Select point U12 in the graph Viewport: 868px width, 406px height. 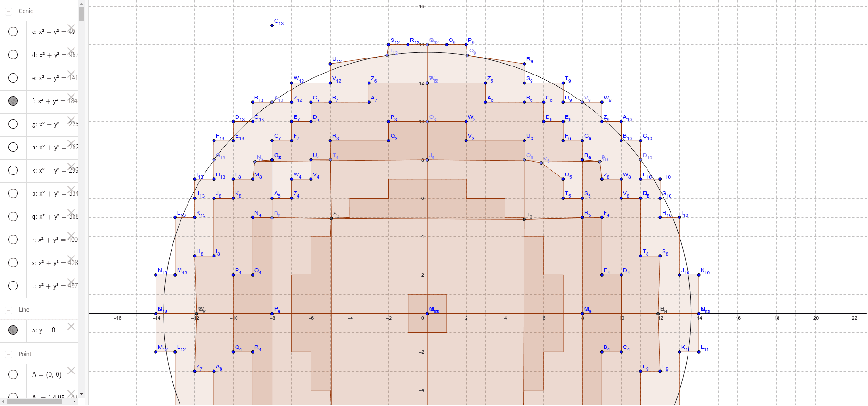click(330, 64)
